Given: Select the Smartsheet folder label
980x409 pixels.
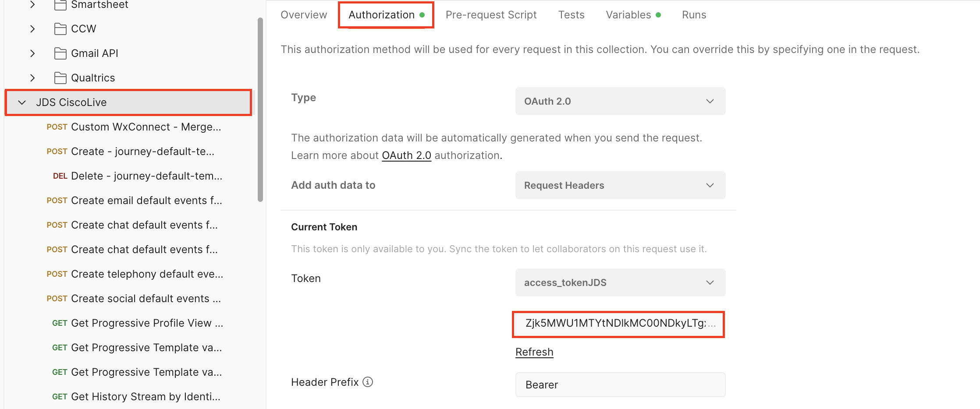Looking at the screenshot, I should click(99, 5).
